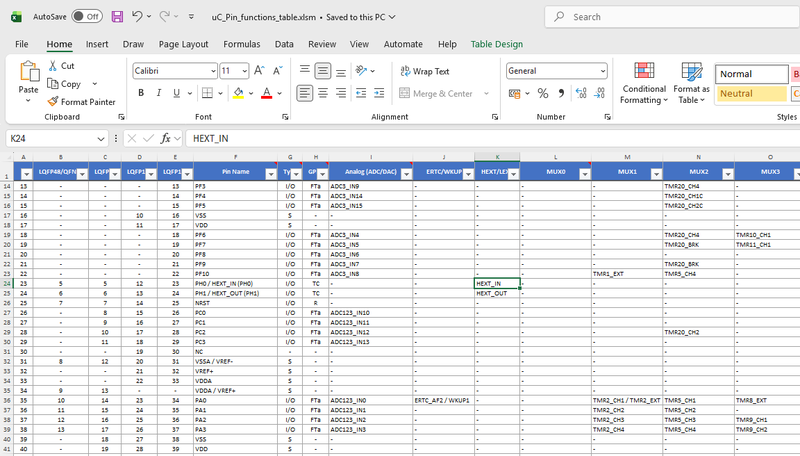Select cell PH0 / HEXT_IN (PH0)
Image resolution: width=800 pixels, height=456 pixels.
(235, 284)
